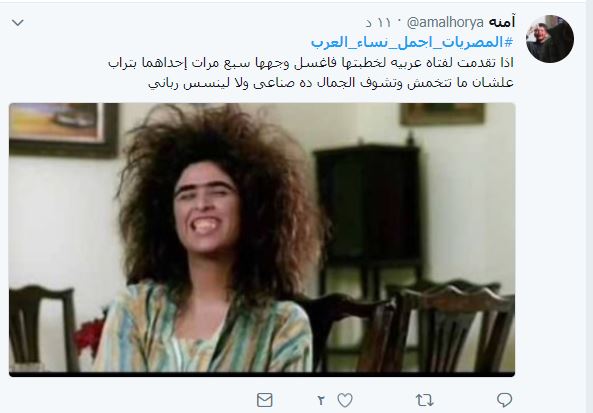Like the tweet with the heart icon
Image resolution: width=593 pixels, height=413 pixels.
[345, 400]
